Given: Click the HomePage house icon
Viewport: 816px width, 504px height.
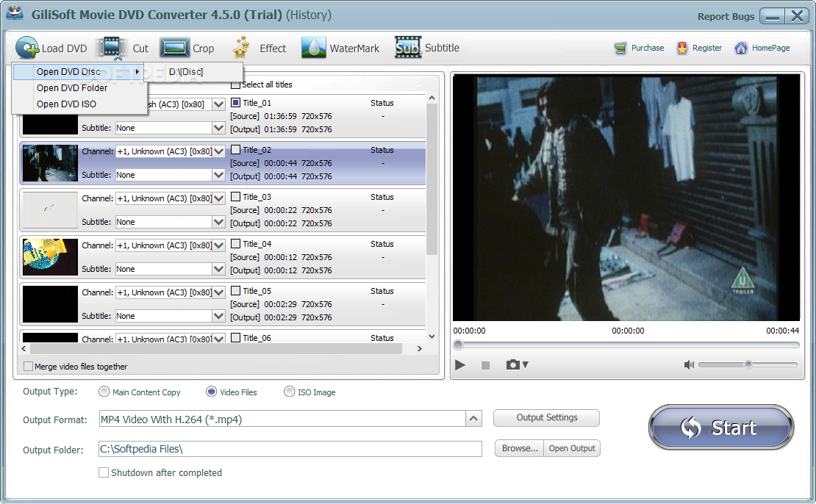Looking at the screenshot, I should click(740, 48).
